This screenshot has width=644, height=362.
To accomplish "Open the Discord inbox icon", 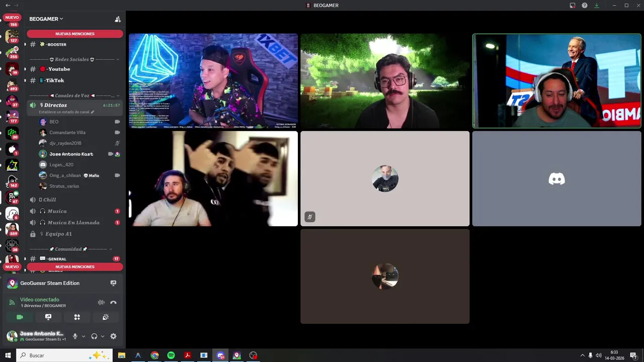I will pyautogui.click(x=573, y=6).
